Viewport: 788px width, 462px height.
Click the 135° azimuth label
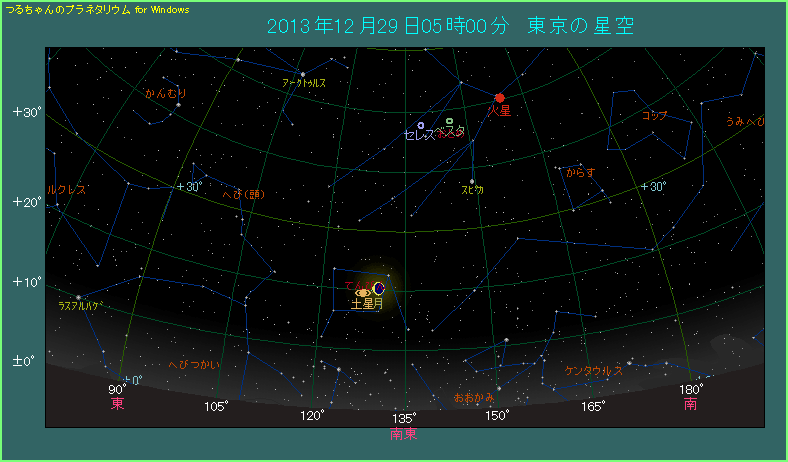(x=404, y=417)
